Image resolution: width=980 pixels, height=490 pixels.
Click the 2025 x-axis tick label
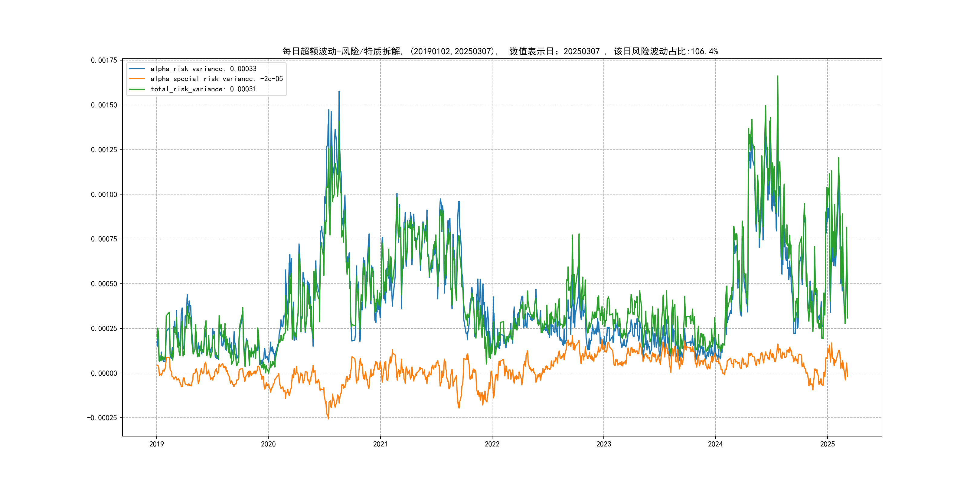coord(827,444)
